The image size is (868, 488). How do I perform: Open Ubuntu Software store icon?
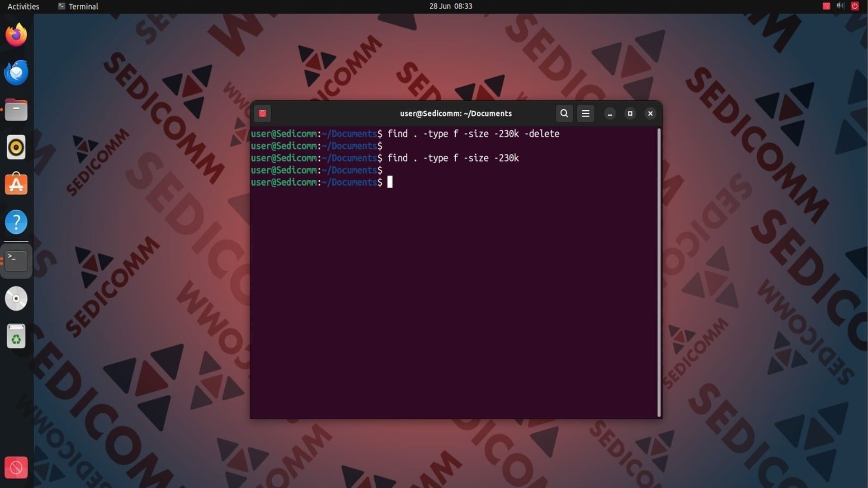[x=16, y=184]
